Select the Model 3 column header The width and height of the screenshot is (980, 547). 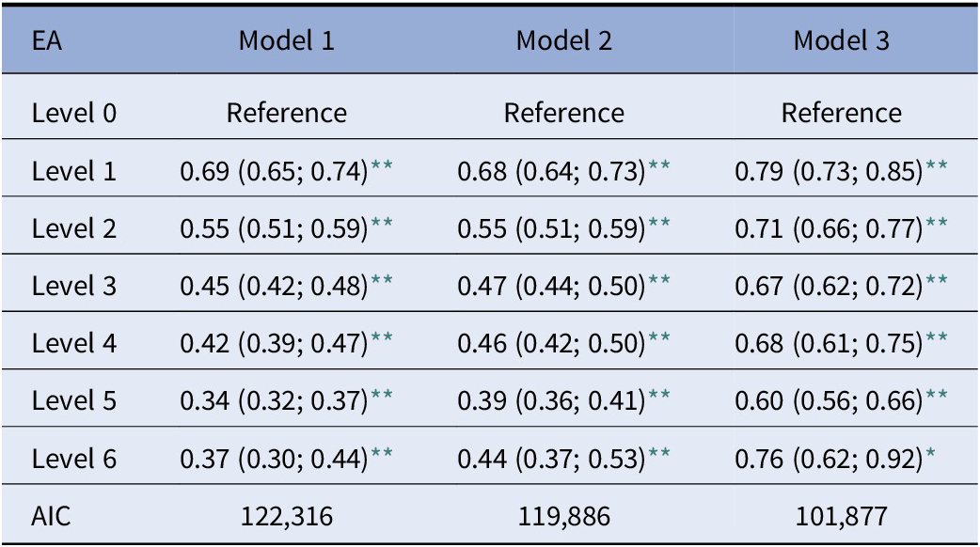tap(841, 41)
